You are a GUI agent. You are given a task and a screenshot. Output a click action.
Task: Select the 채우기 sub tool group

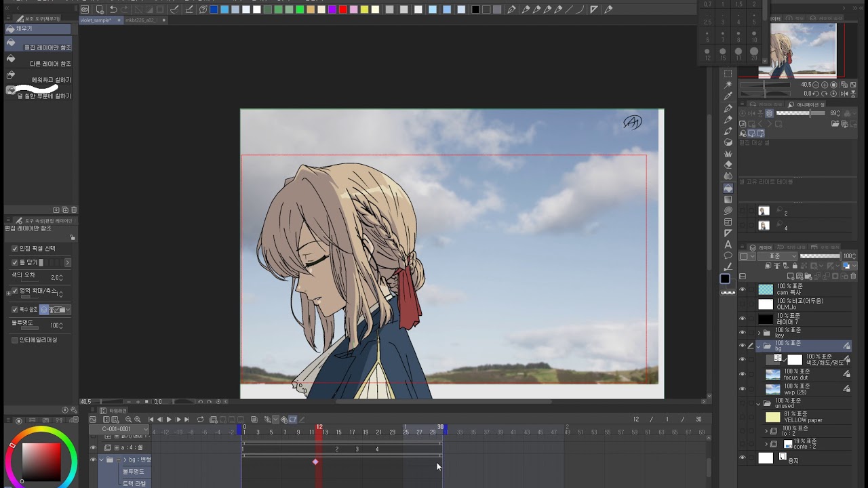38,29
